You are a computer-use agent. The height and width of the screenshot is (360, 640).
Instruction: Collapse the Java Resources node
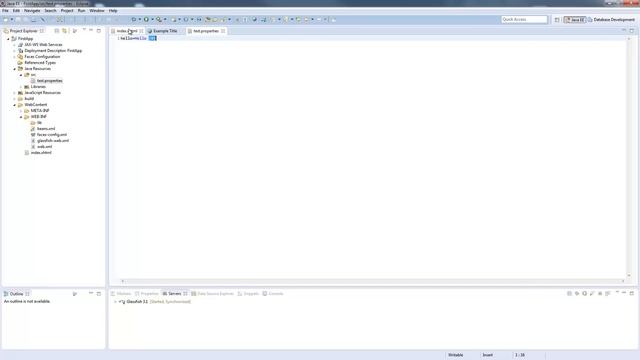coord(14,69)
